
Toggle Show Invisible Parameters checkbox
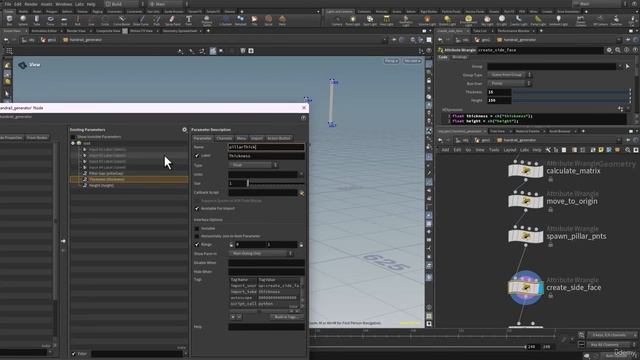pyautogui.click(x=73, y=137)
